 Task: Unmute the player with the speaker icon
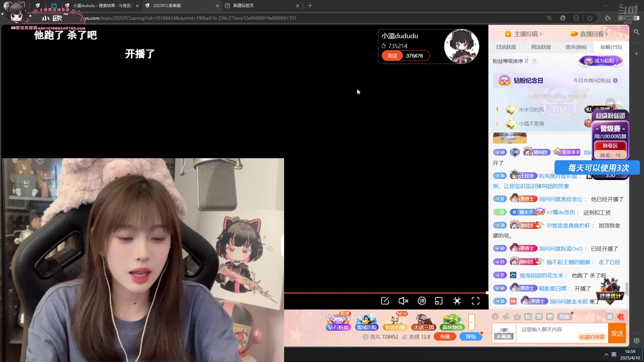coord(403,301)
